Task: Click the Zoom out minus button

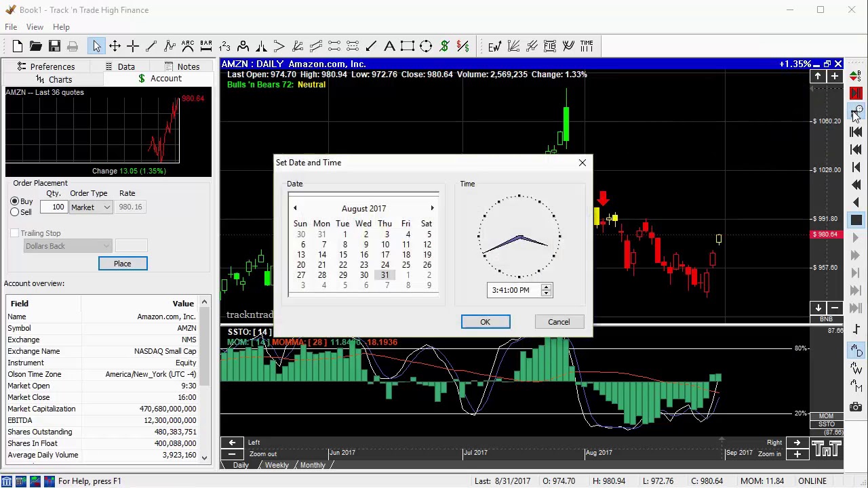Action: click(232, 453)
